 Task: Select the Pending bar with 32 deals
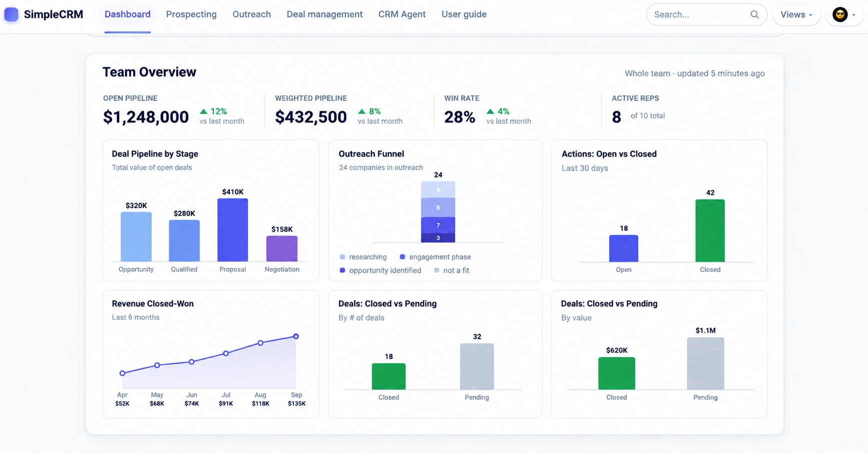tap(477, 366)
